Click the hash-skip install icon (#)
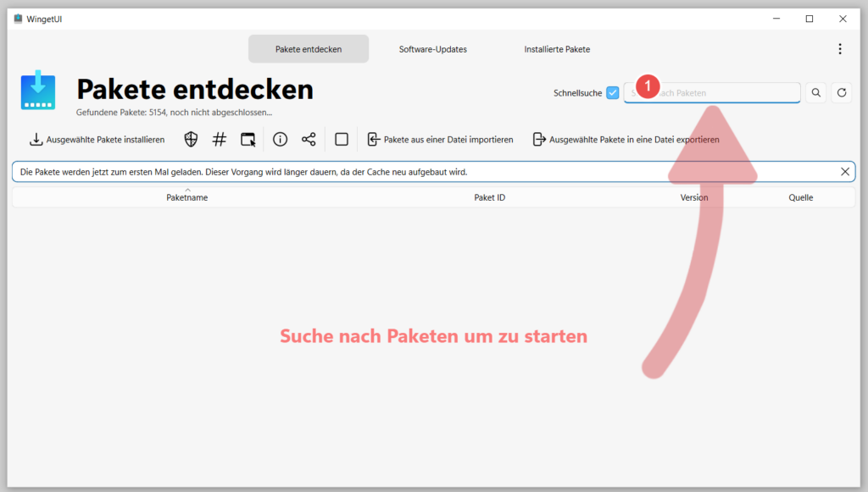This screenshot has width=868, height=492. 220,140
